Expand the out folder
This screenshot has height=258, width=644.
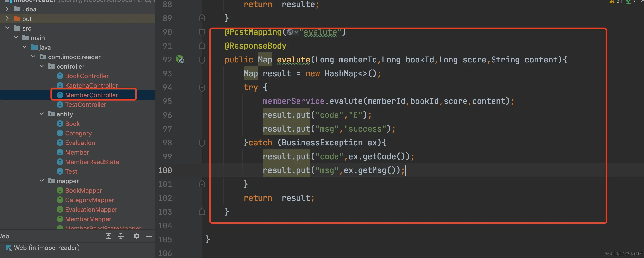coord(7,19)
